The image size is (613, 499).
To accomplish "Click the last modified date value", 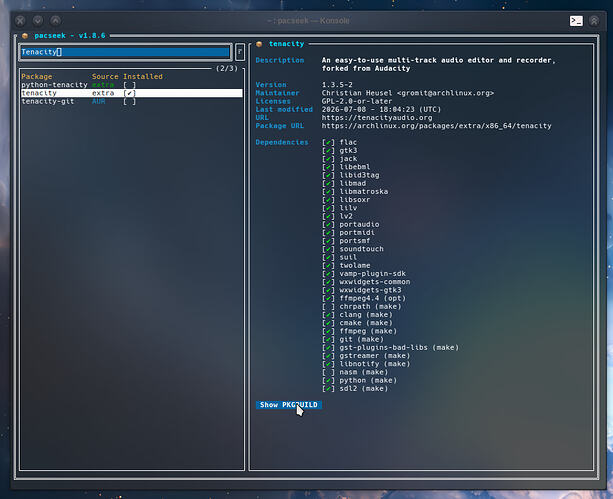I will (381, 109).
